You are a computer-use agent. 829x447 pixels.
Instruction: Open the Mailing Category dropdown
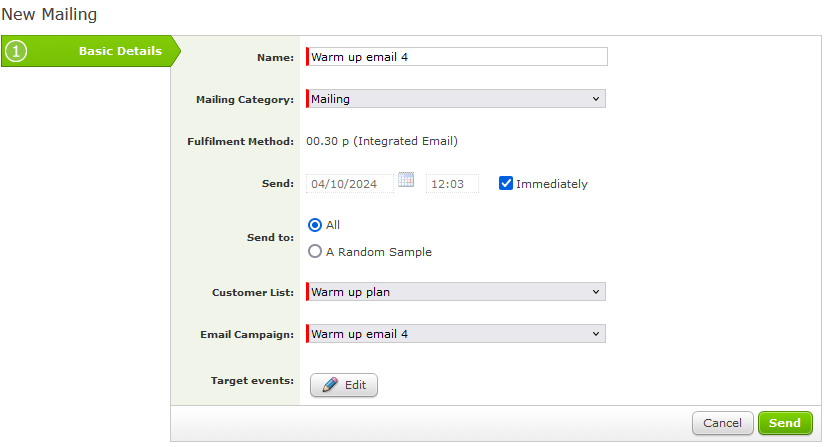click(456, 99)
